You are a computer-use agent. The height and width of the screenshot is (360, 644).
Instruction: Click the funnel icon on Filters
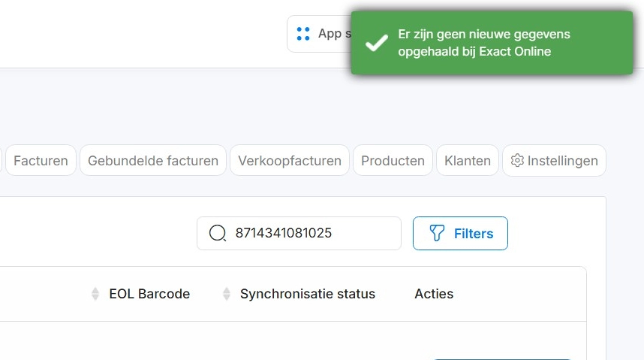click(437, 233)
